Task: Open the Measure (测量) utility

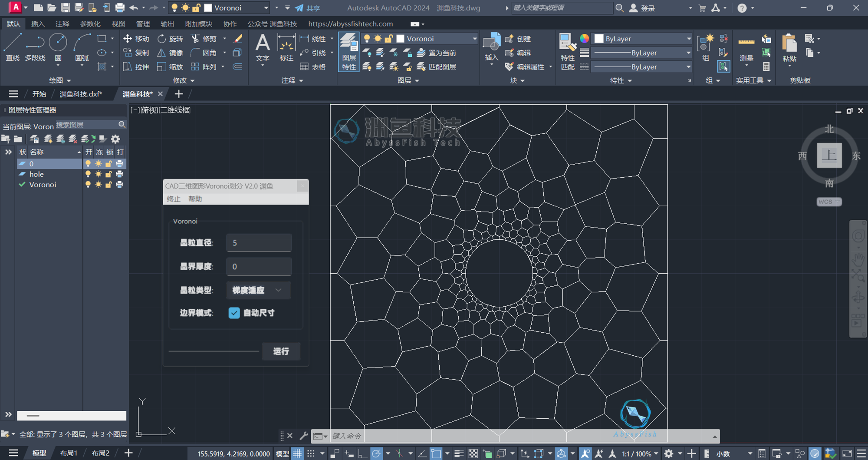Action: coord(746,48)
